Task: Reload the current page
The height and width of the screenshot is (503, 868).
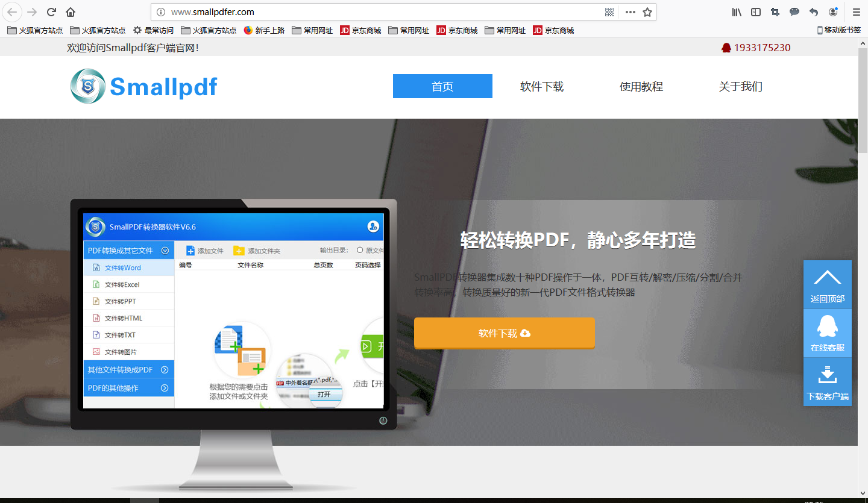Action: click(x=51, y=12)
